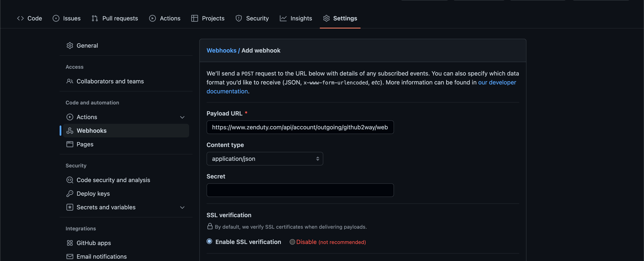
Task: Open the Insights tab
Action: pyautogui.click(x=296, y=18)
